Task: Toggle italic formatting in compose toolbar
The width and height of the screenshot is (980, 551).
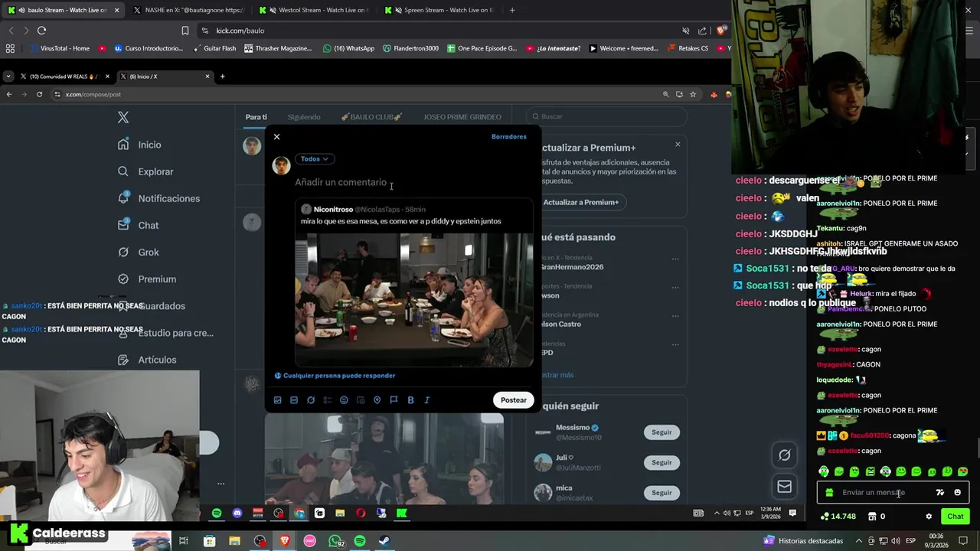Action: click(x=426, y=400)
